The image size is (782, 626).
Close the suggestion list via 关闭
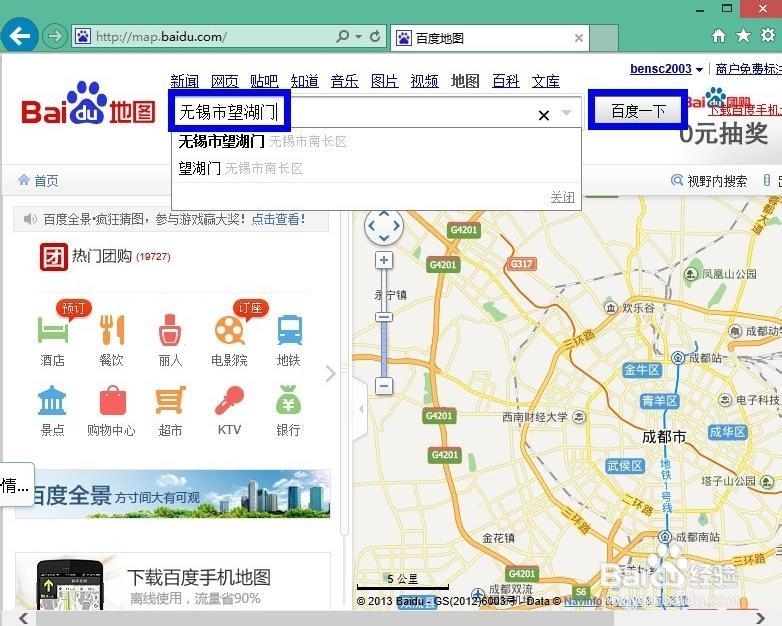tap(563, 198)
